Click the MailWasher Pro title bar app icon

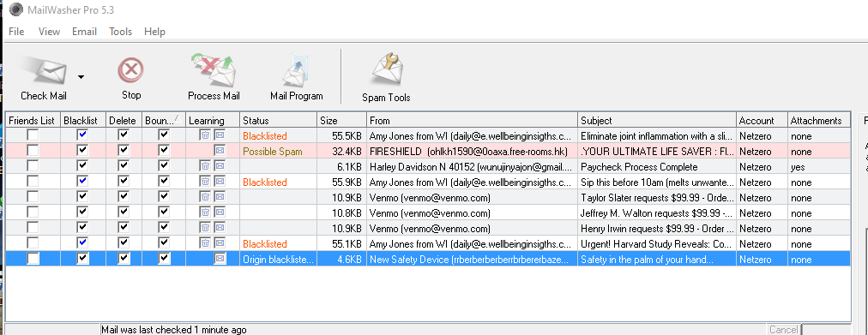point(16,9)
